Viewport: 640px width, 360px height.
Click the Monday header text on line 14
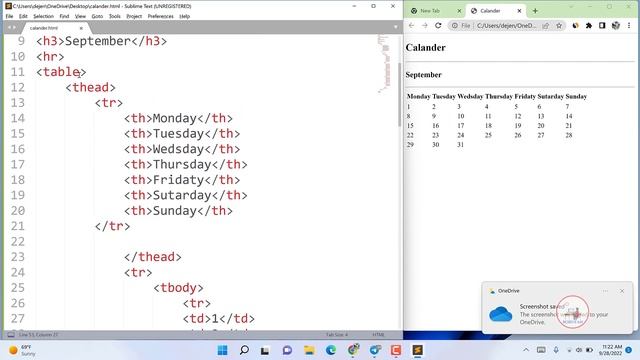tap(175, 118)
